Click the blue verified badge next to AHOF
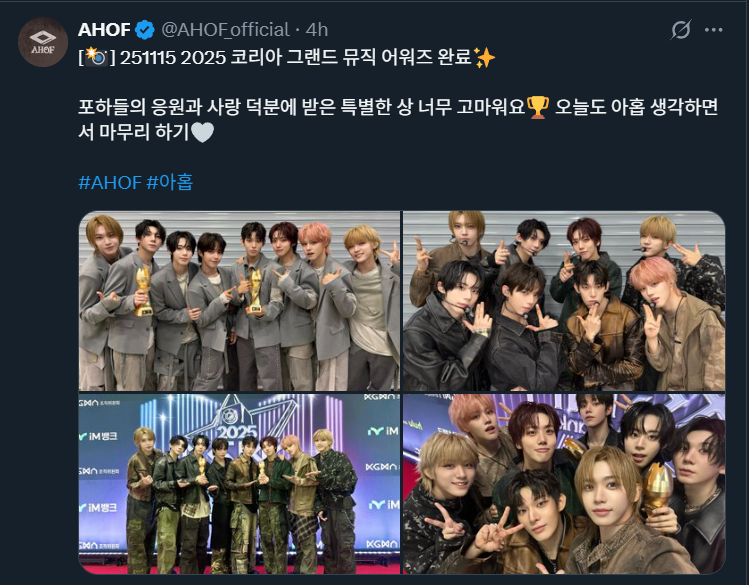Screen dimensions: 749x585 tap(144, 30)
